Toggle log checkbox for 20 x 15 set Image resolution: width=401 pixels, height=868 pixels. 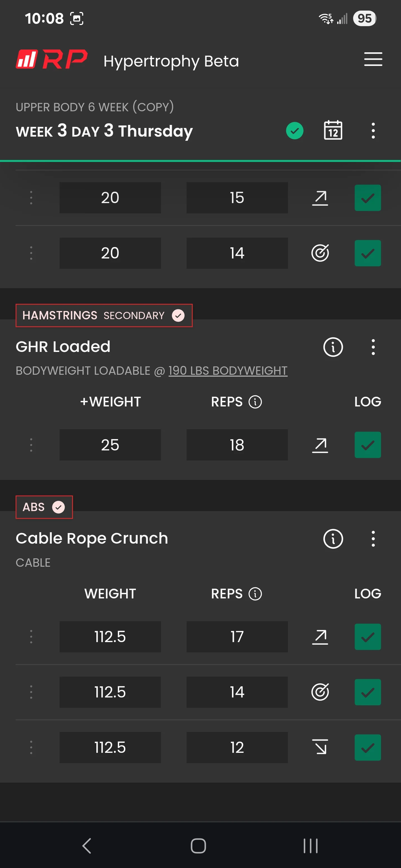368,198
